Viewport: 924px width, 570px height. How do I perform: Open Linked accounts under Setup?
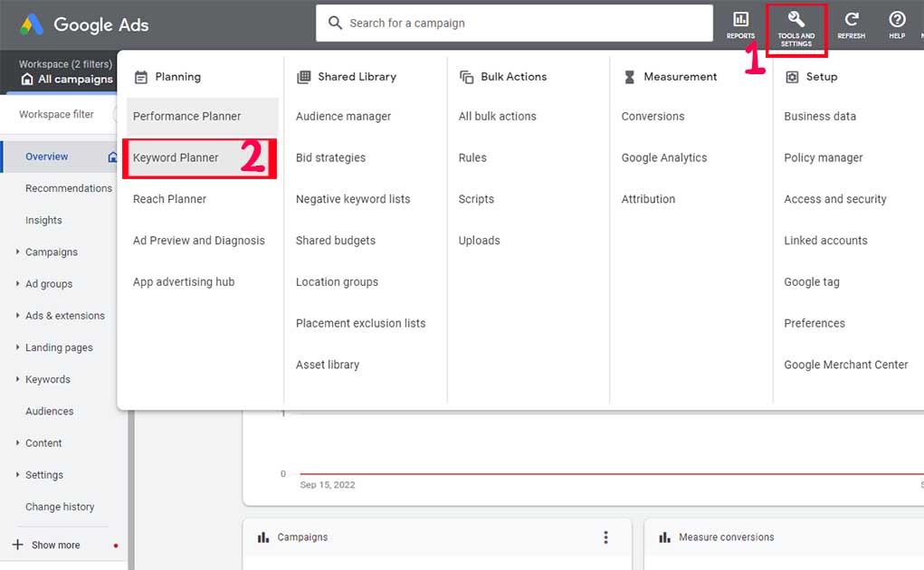click(x=825, y=241)
